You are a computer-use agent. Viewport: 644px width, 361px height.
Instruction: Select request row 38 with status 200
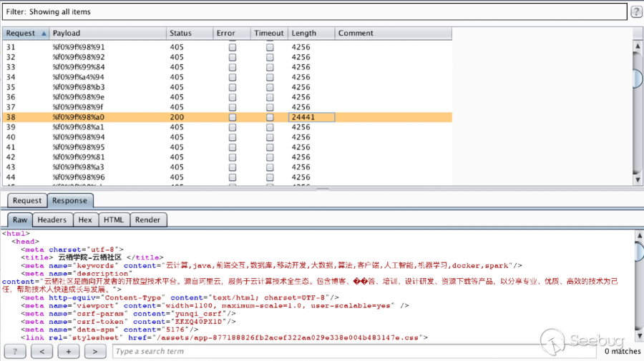coord(227,117)
